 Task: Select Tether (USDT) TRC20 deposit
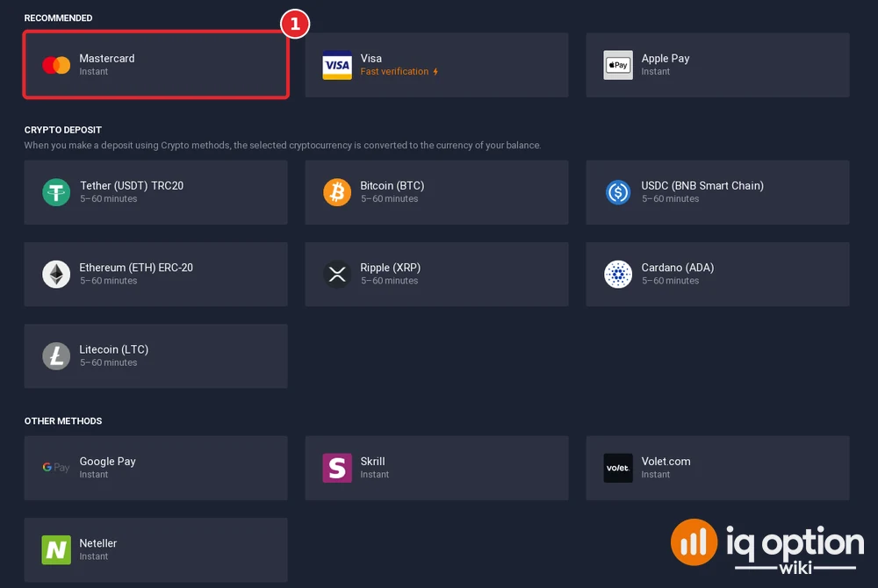point(155,192)
